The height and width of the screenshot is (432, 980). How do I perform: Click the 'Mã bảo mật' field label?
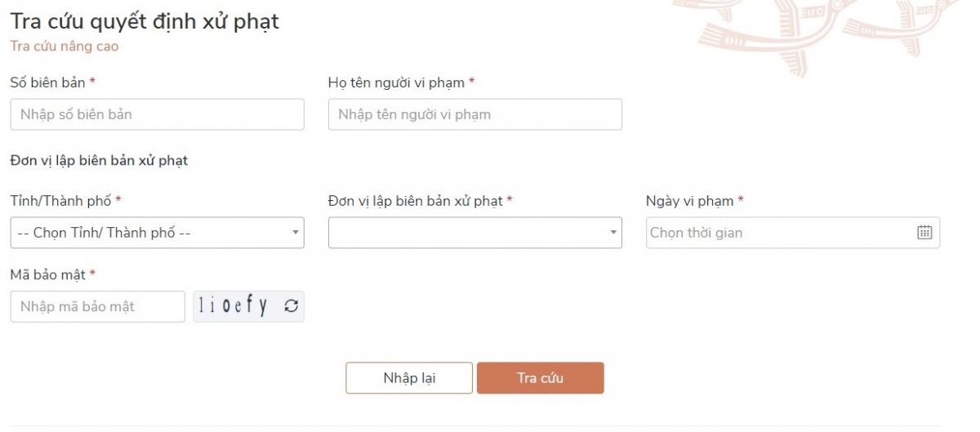click(x=47, y=275)
